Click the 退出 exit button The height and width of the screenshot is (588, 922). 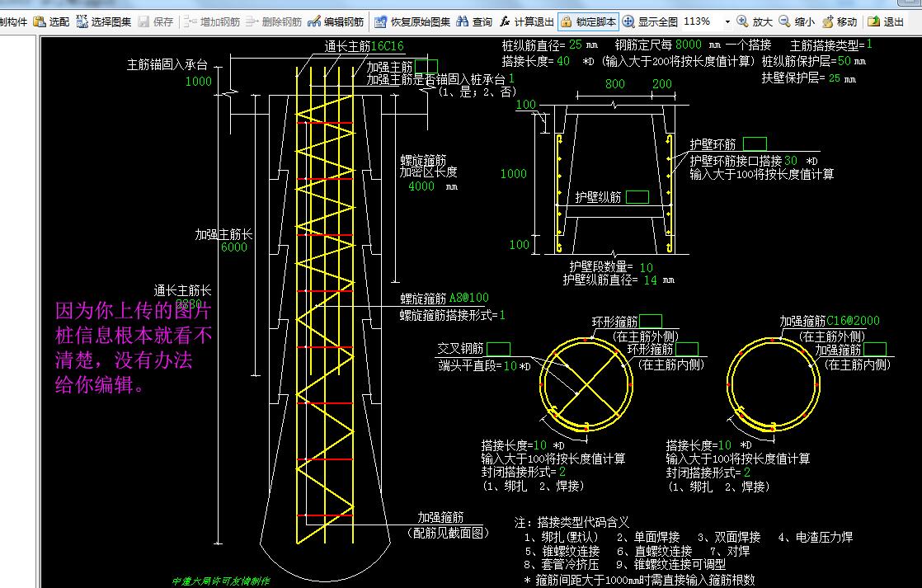[886, 21]
